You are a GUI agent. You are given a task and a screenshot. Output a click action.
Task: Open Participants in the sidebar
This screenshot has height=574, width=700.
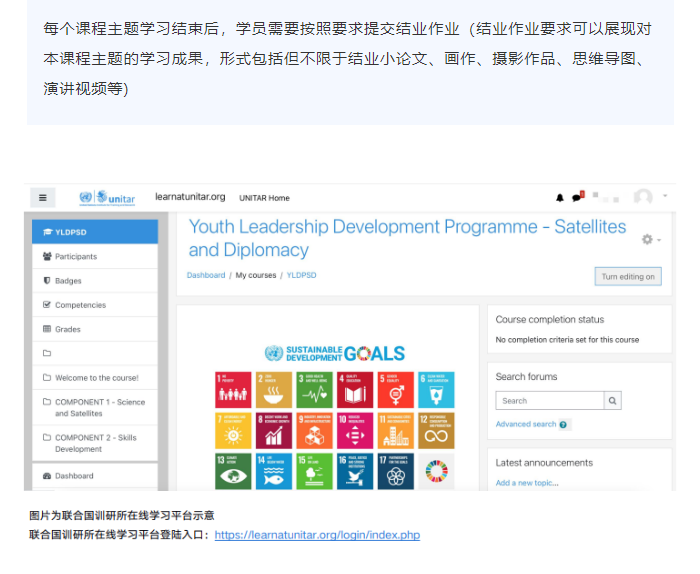pyautogui.click(x=95, y=257)
